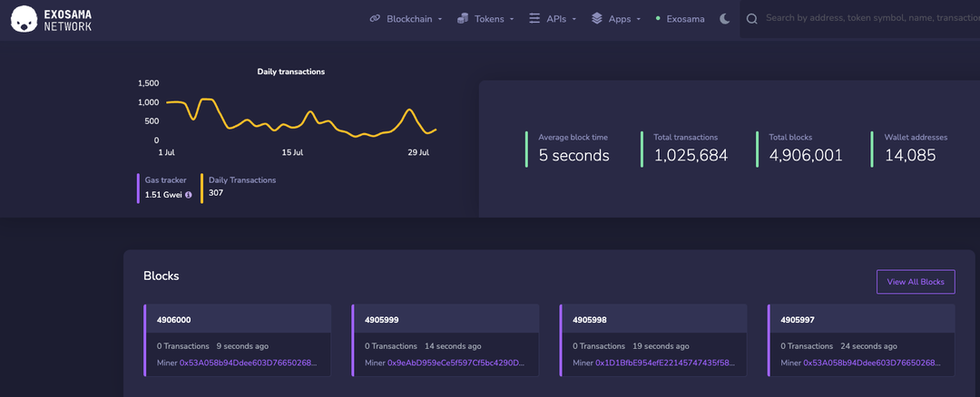The image size is (980, 397).
Task: Open miner address 0x1D1BfbE954efE2214574743 5f58
Action: (x=664, y=363)
